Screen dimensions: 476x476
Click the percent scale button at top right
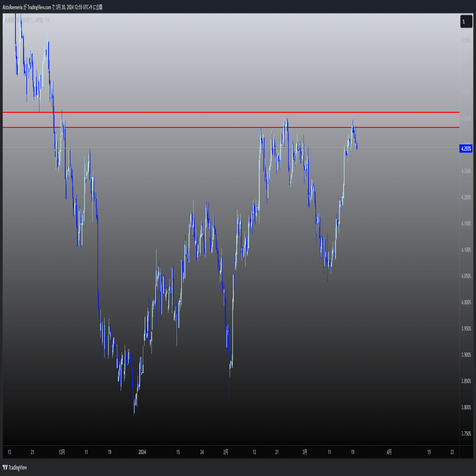(x=466, y=21)
